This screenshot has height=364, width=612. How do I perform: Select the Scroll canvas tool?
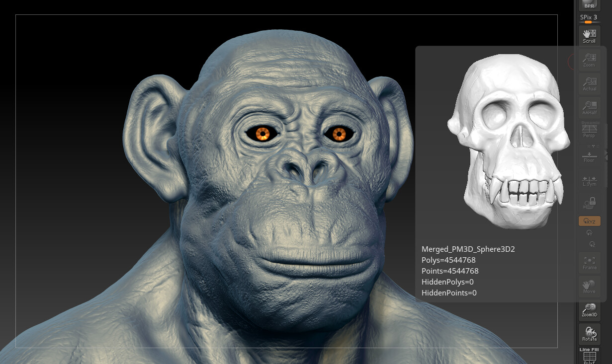pos(589,35)
